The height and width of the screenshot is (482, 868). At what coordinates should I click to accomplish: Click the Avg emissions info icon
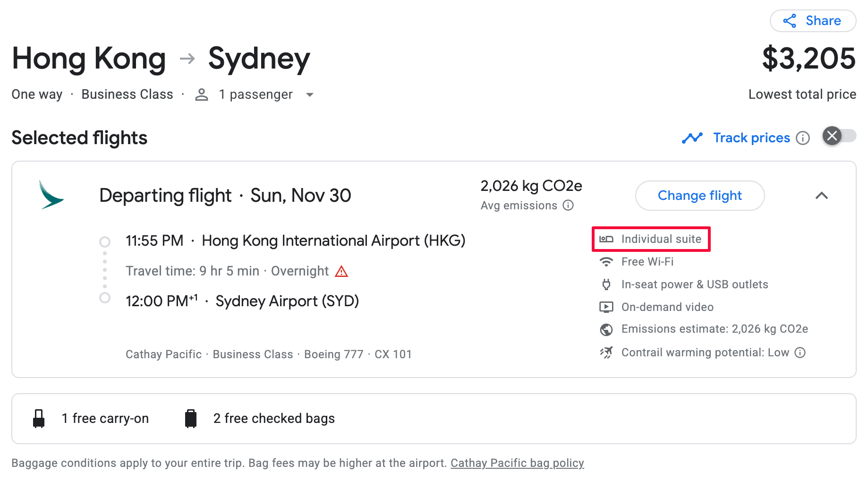pyautogui.click(x=569, y=205)
